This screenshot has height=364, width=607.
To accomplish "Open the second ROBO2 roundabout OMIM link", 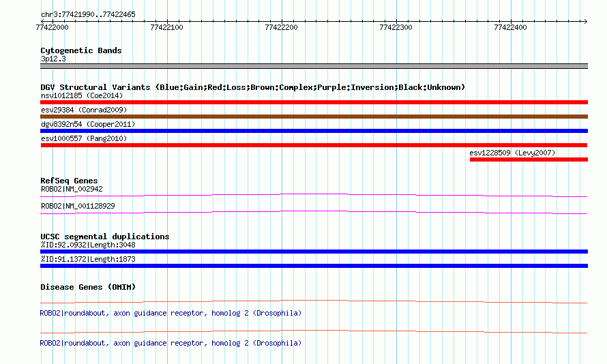I will pyautogui.click(x=171, y=343).
